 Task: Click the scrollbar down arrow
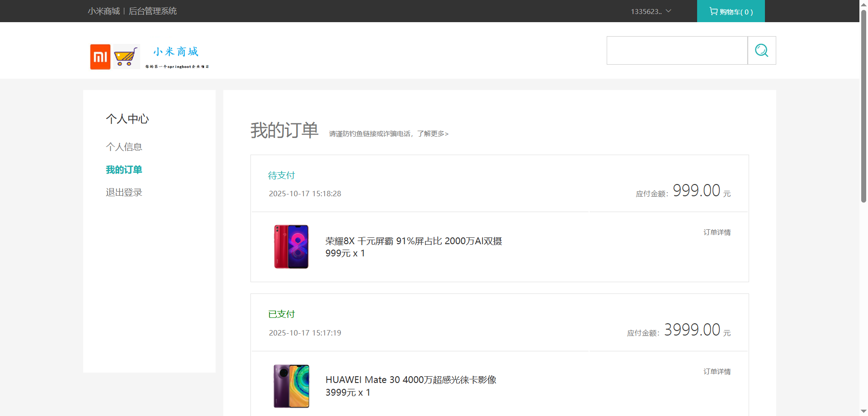(x=863, y=411)
